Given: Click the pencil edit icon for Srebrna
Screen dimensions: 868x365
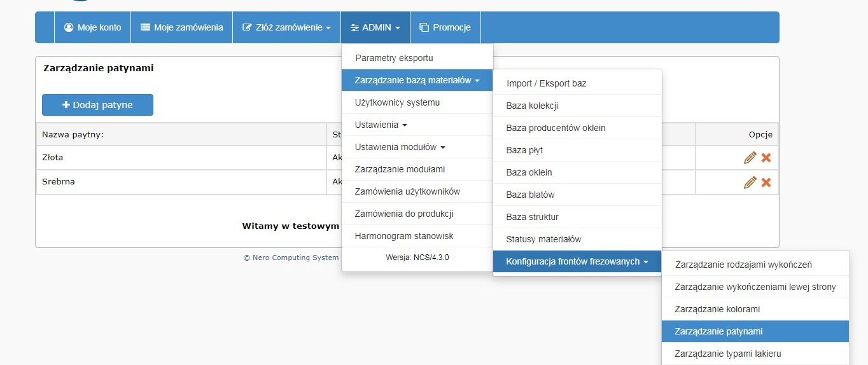Looking at the screenshot, I should pyautogui.click(x=750, y=182).
